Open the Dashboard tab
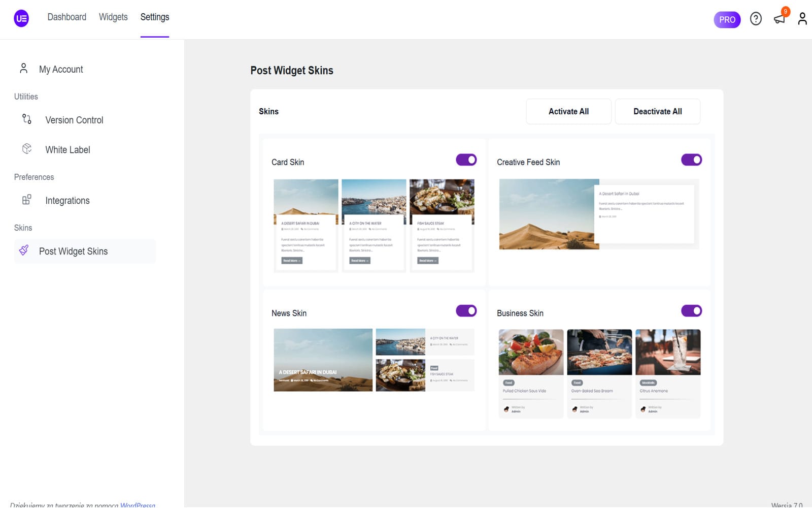Image resolution: width=812 pixels, height=508 pixels. pos(66,17)
